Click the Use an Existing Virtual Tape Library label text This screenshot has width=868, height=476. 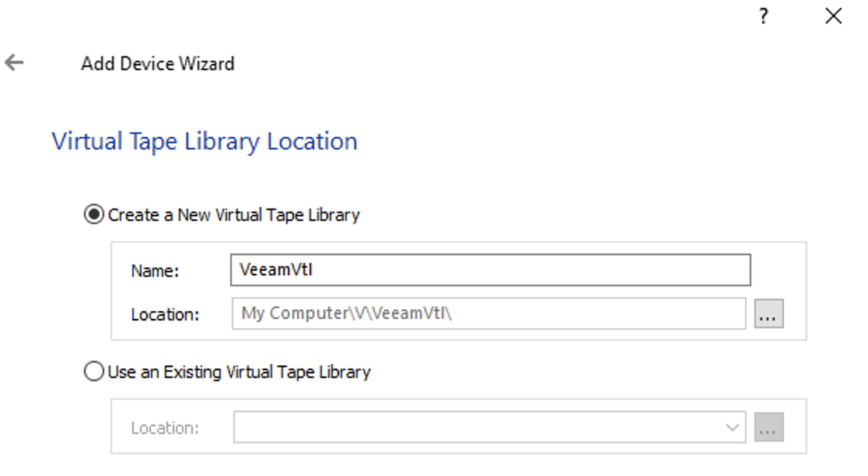pyautogui.click(x=239, y=372)
